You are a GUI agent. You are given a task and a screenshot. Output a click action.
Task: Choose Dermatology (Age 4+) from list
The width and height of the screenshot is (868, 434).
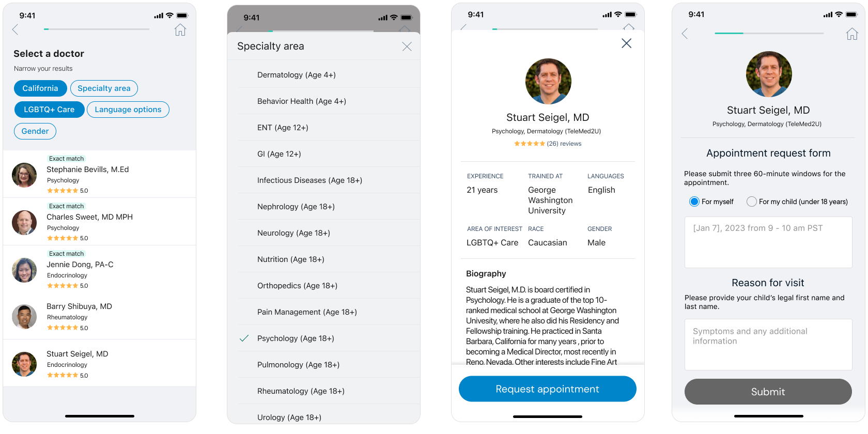pyautogui.click(x=297, y=75)
